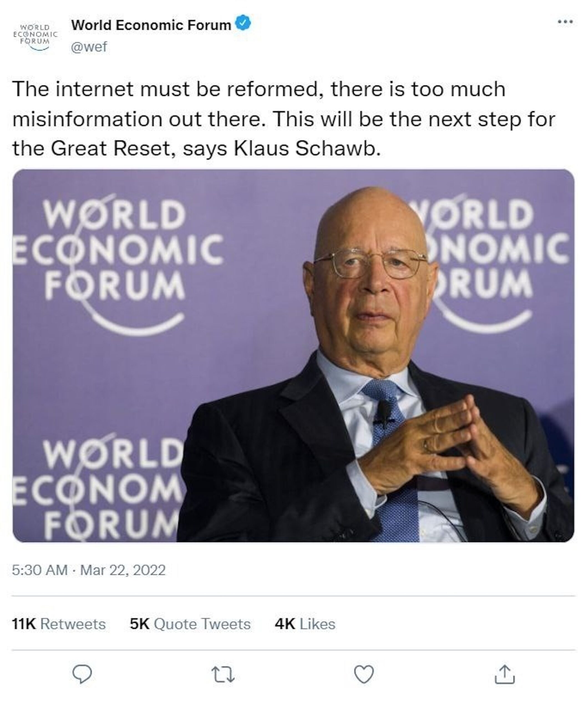The height and width of the screenshot is (710, 588).
Task: Open the three-dot more options menu
Action: (565, 22)
